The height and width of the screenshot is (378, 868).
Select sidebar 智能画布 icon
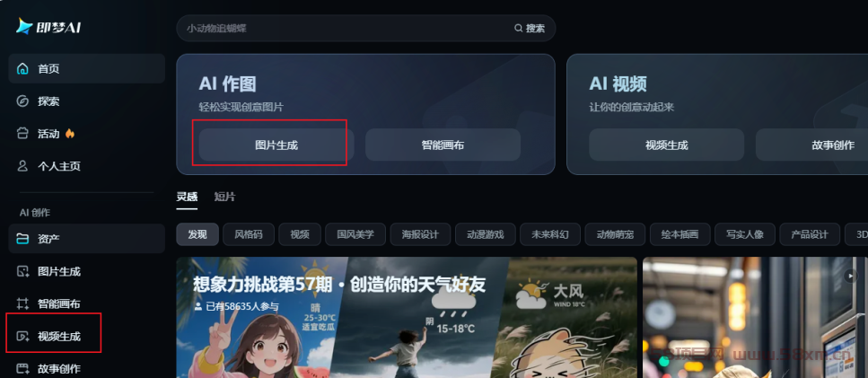(x=22, y=303)
